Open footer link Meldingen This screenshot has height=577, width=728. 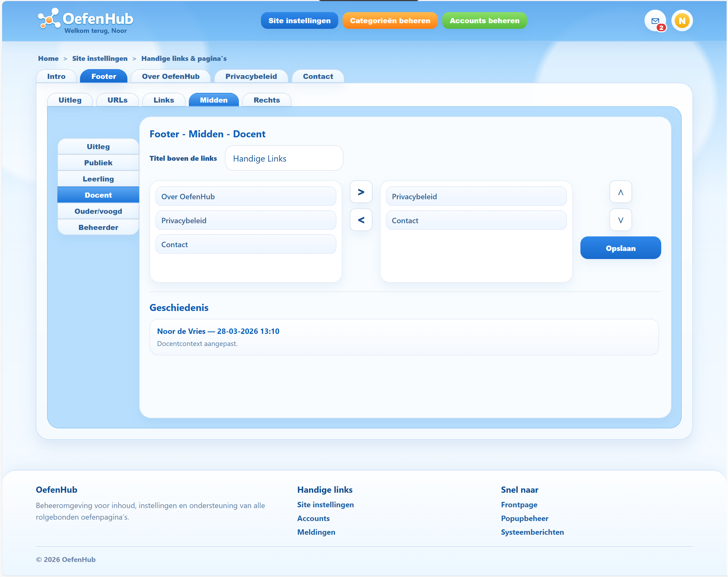tap(316, 532)
